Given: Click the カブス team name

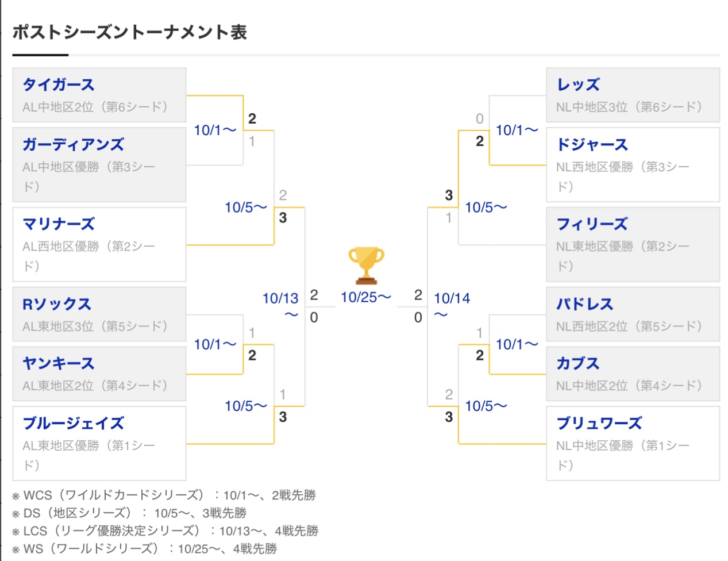Looking at the screenshot, I should tap(578, 364).
